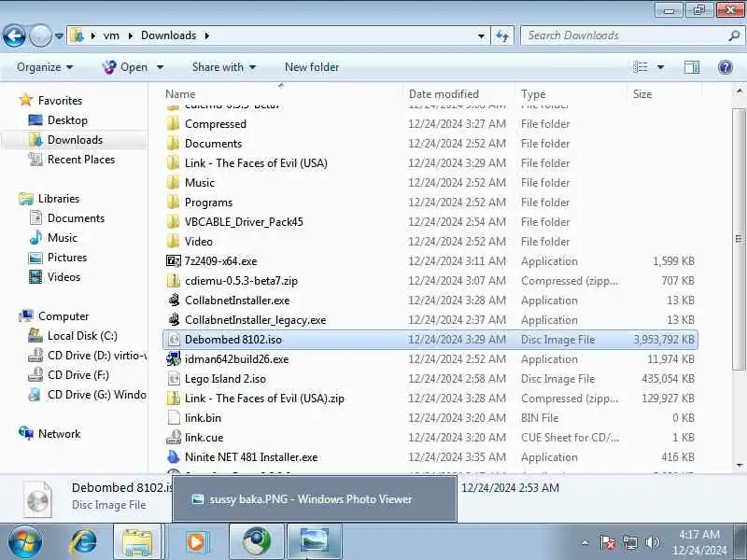Click the volume speaker tray icon
Screen dimensions: 747x560
pos(652,542)
